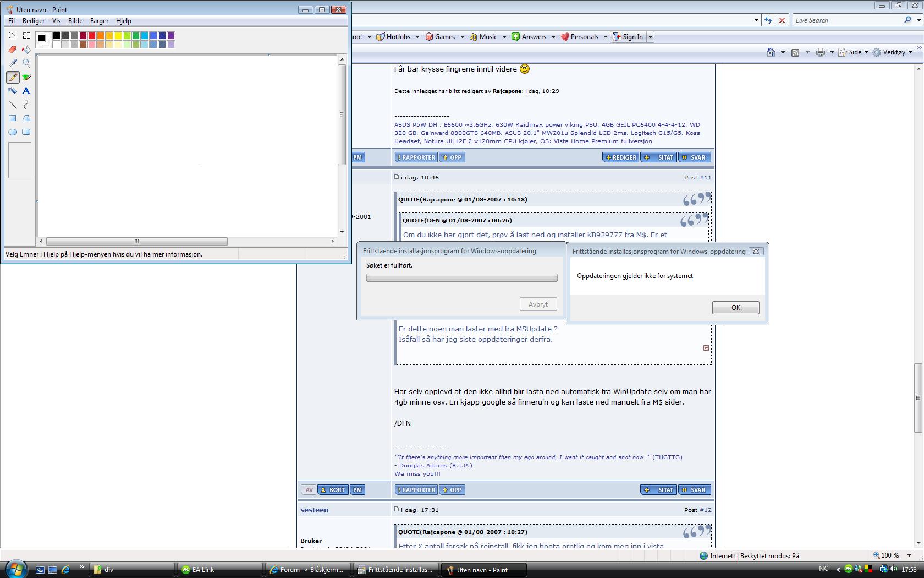
Task: Click the taskbar clock showing 17:53
Action: (909, 569)
